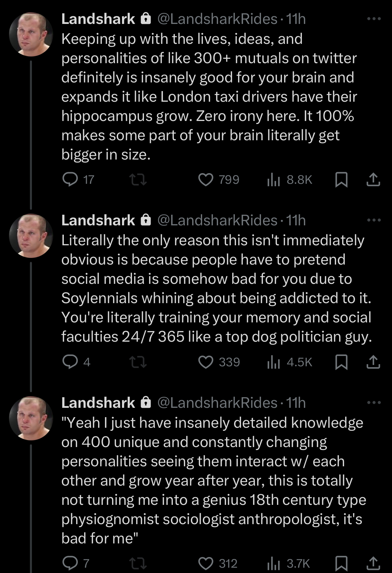Share the first tweet about mutuals

point(373,180)
